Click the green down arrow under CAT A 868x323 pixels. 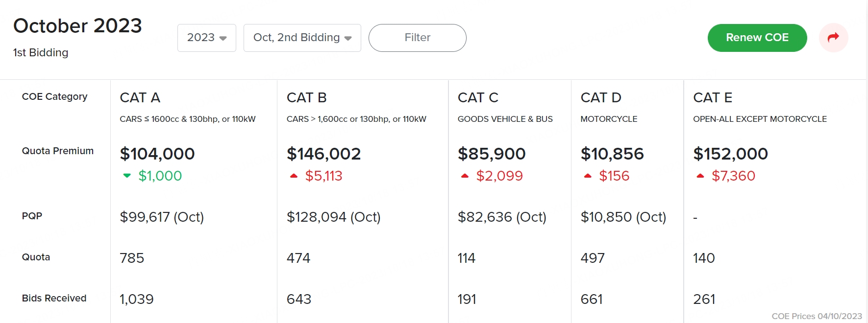click(x=127, y=176)
